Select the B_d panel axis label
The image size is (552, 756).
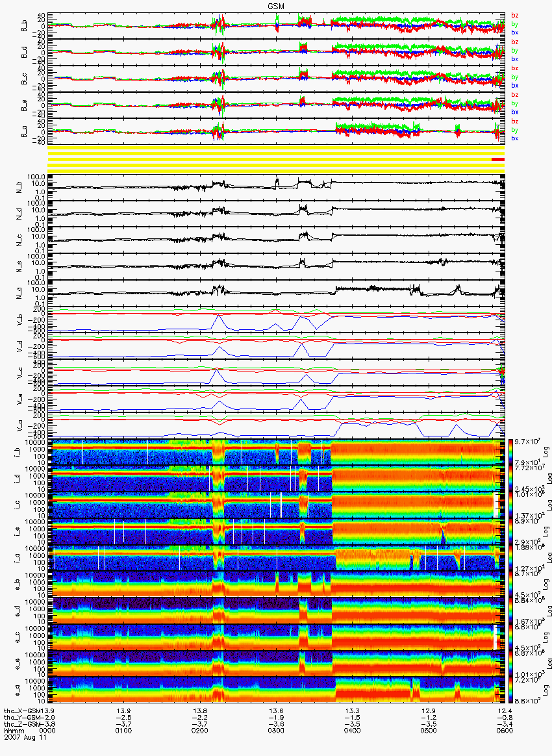23,53
